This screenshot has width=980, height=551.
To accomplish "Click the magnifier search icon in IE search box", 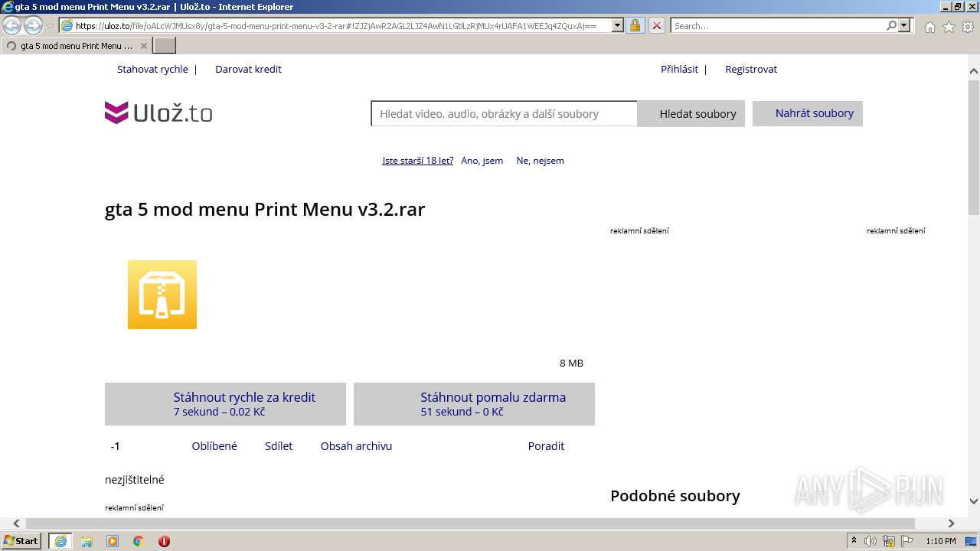I will coord(891,25).
